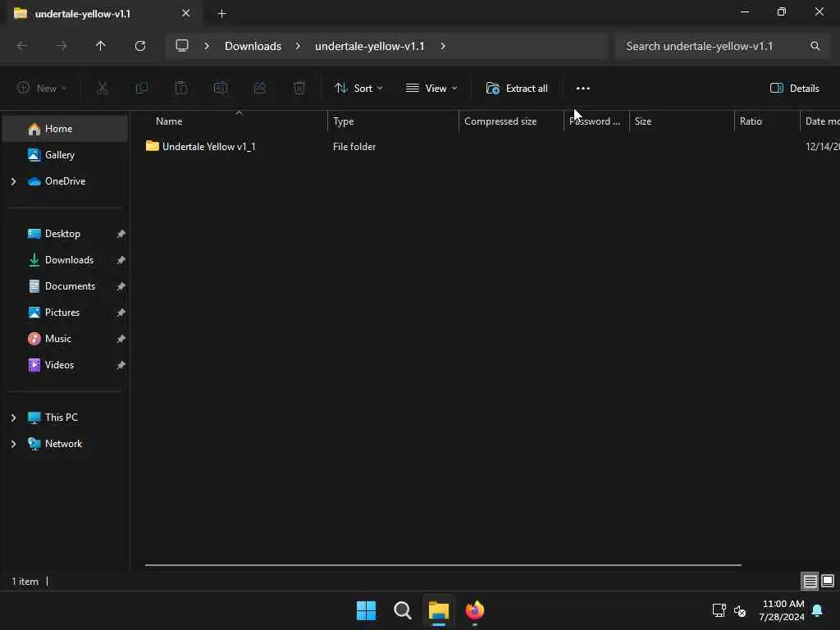Click the Cut scissors icon

[x=103, y=88]
